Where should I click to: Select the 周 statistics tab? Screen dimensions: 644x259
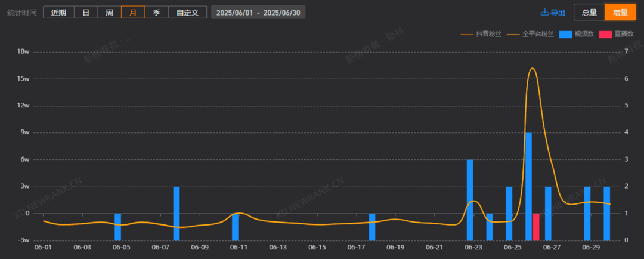(109, 13)
